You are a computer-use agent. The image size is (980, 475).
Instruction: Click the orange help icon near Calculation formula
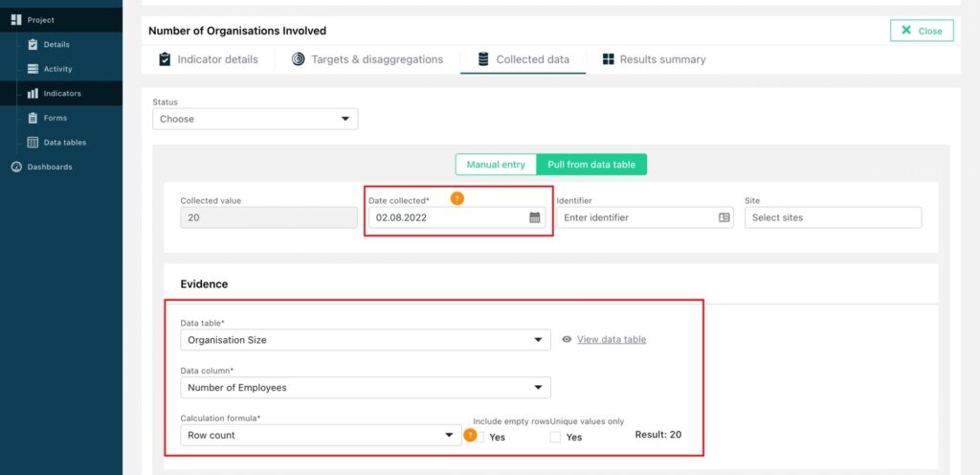(470, 435)
